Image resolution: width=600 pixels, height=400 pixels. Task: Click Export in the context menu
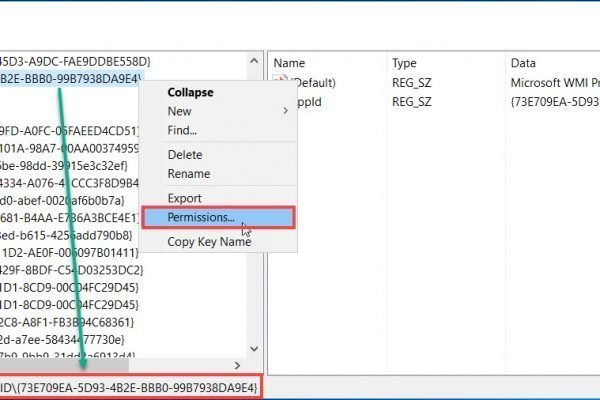tap(185, 198)
